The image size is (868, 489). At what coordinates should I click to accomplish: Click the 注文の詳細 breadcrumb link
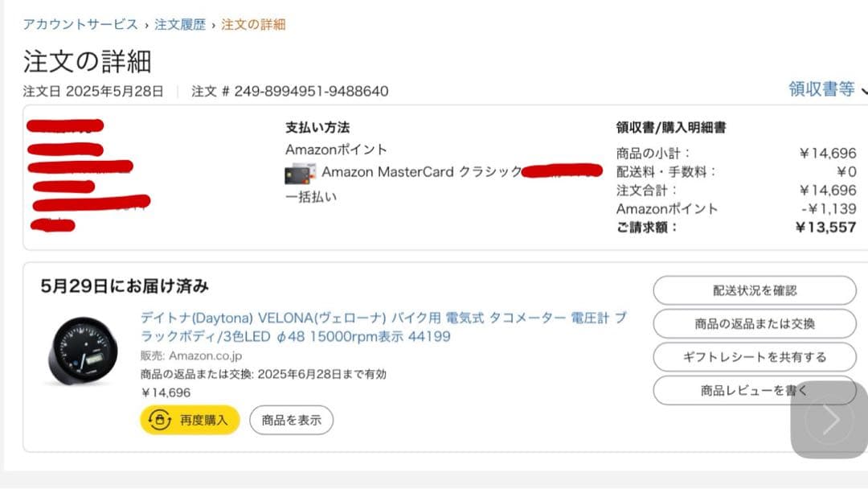click(252, 25)
